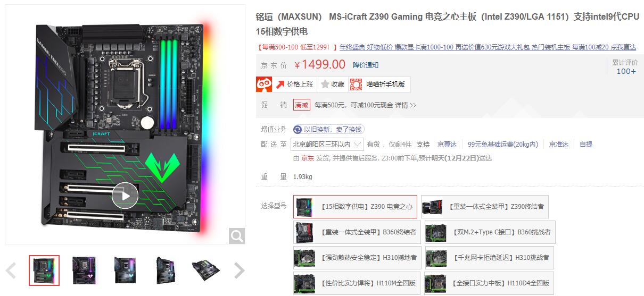Select the second purple motherboard thumbnail
Viewport: 644px width, 296px height.
coord(84,270)
